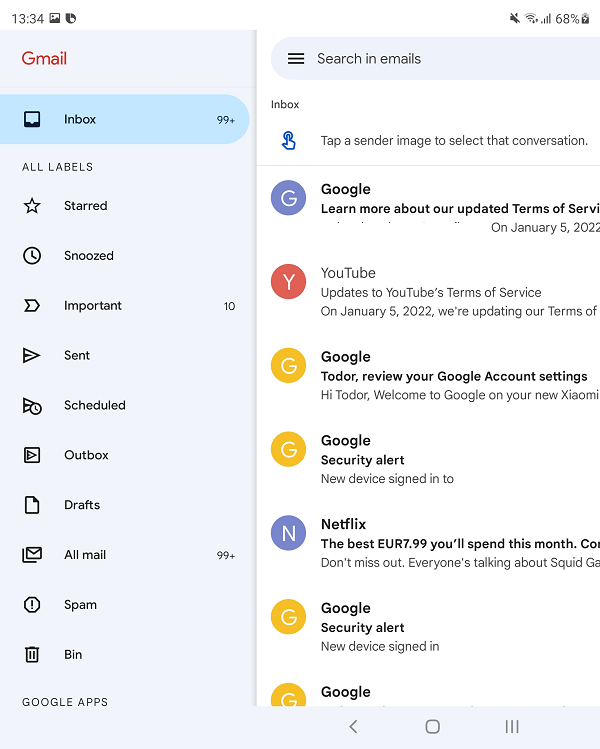Open the Starred label
600x749 pixels.
[x=124, y=206]
